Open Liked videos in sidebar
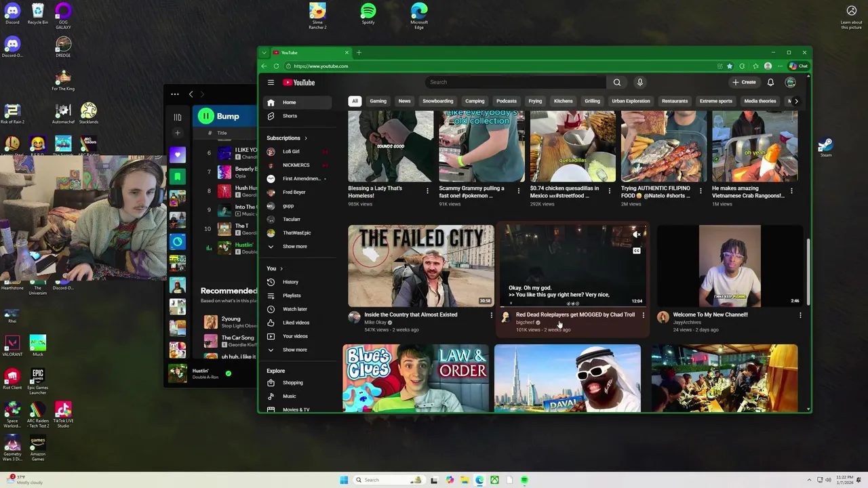The width and height of the screenshot is (868, 488). click(x=297, y=323)
